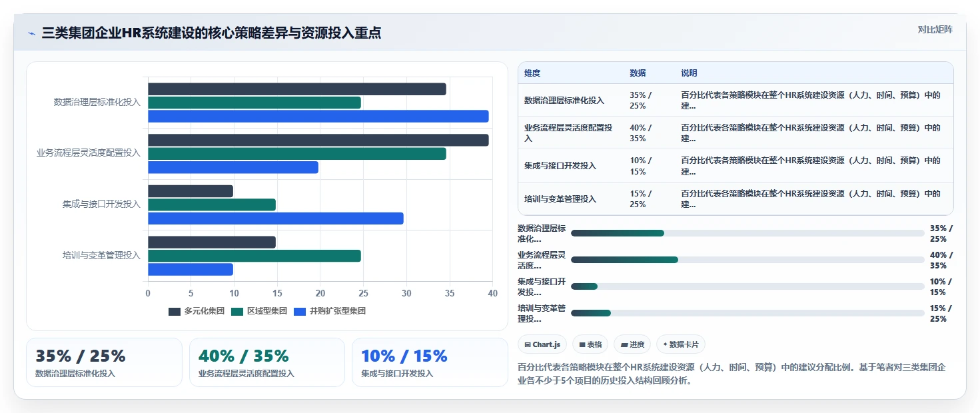
Task: Click the blue 并购扩张型 bar for 数据治理层标准化投入
Action: click(318, 117)
